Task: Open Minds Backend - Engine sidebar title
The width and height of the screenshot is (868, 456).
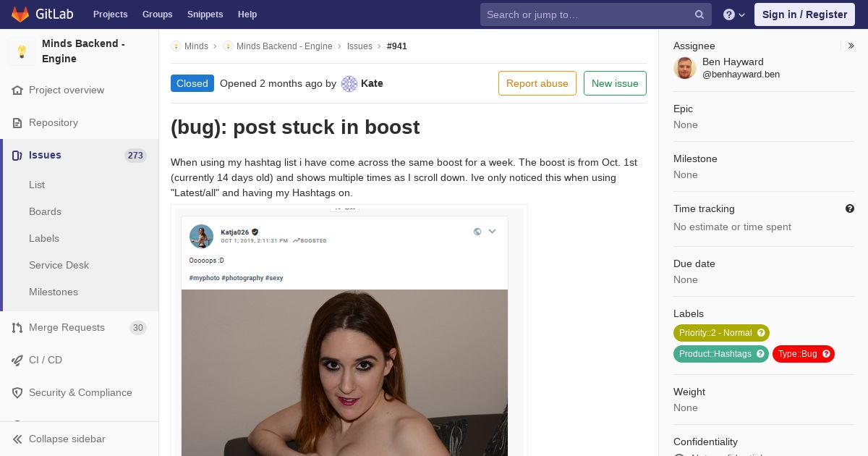Action: pyautogui.click(x=83, y=51)
